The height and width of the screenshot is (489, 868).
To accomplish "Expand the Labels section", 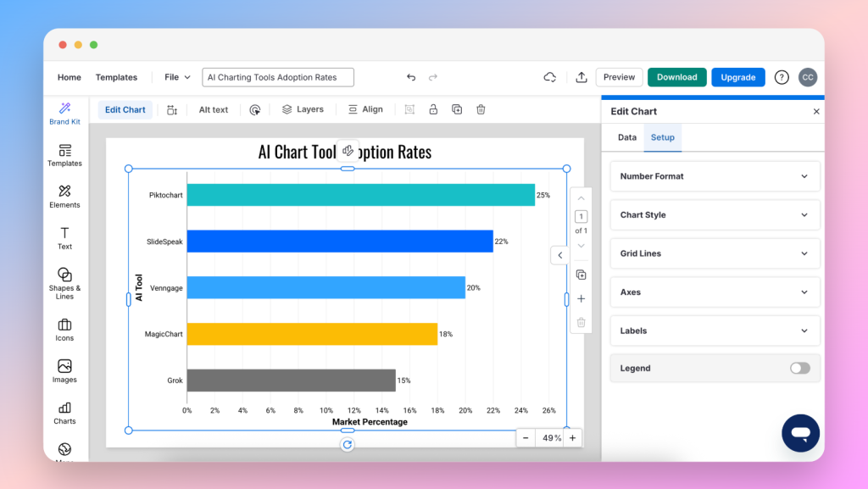I will (x=715, y=331).
